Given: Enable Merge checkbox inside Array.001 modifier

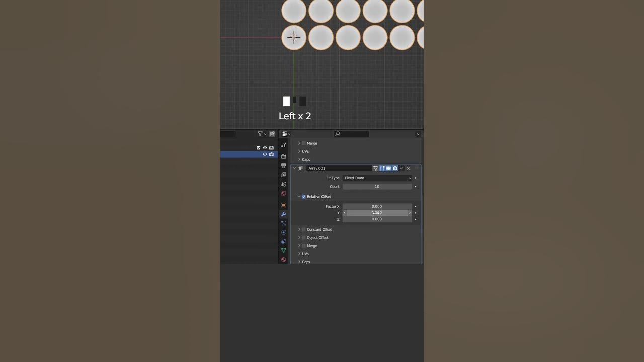Looking at the screenshot, I should tap(304, 246).
